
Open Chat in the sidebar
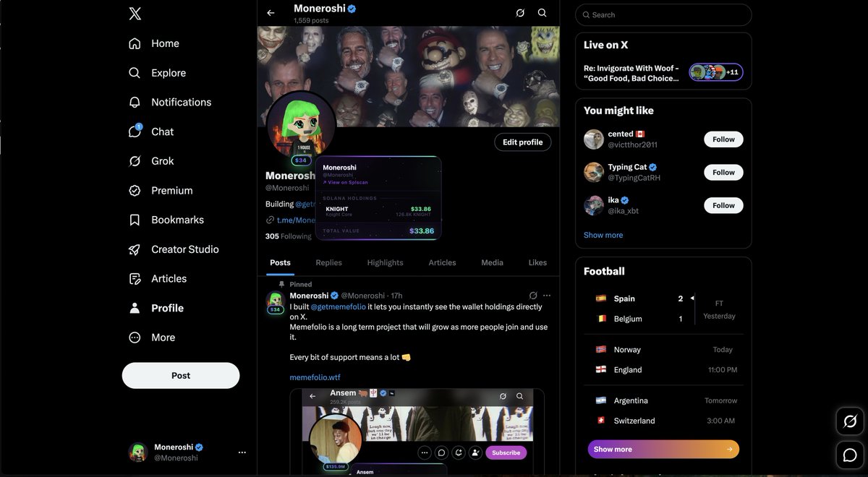click(x=151, y=132)
